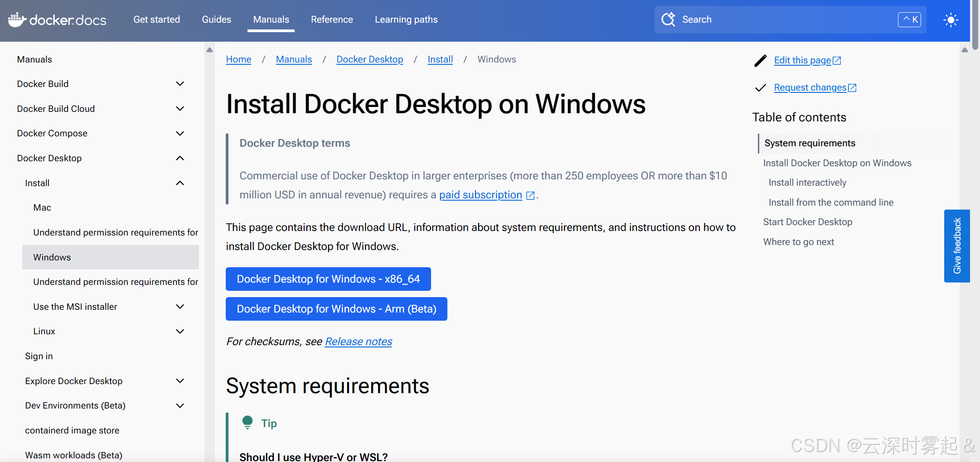980x462 pixels.
Task: Select Mac in the sidebar
Action: (42, 207)
